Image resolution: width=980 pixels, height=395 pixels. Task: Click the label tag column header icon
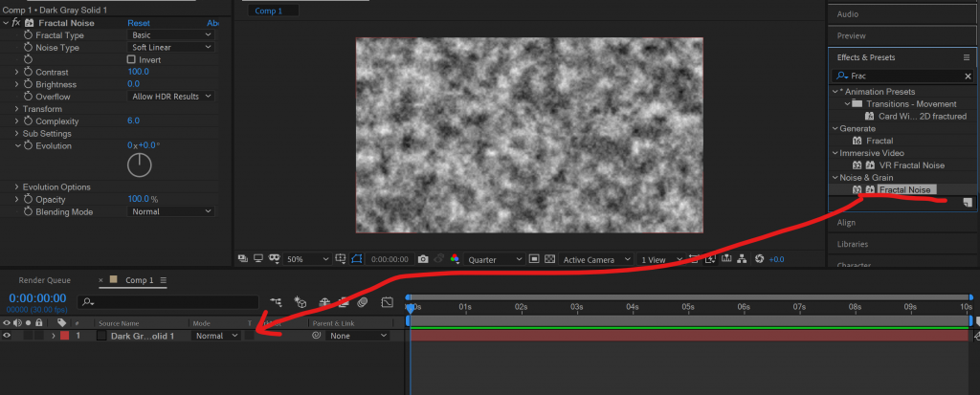(61, 323)
